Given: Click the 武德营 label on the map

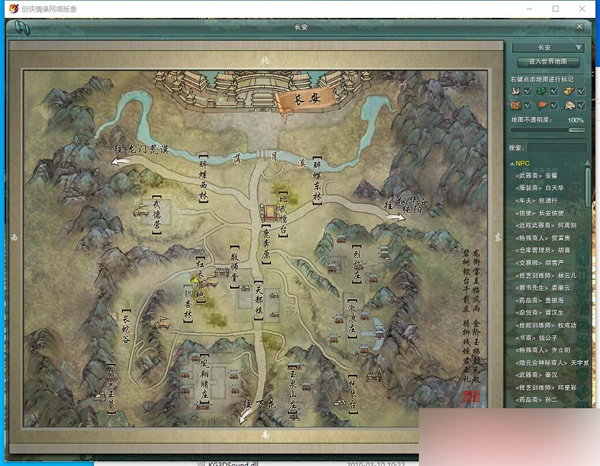Looking at the screenshot, I should 157,214.
